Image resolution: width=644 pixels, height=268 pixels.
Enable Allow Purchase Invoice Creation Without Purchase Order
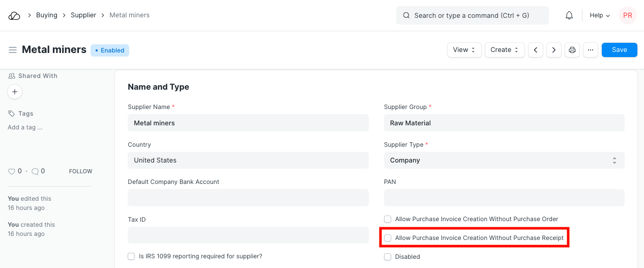pos(388,219)
